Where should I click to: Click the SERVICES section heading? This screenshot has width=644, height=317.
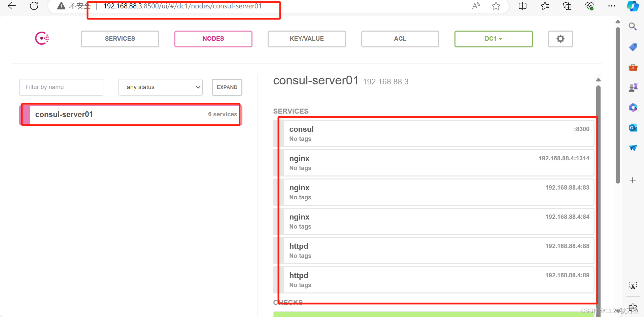291,111
